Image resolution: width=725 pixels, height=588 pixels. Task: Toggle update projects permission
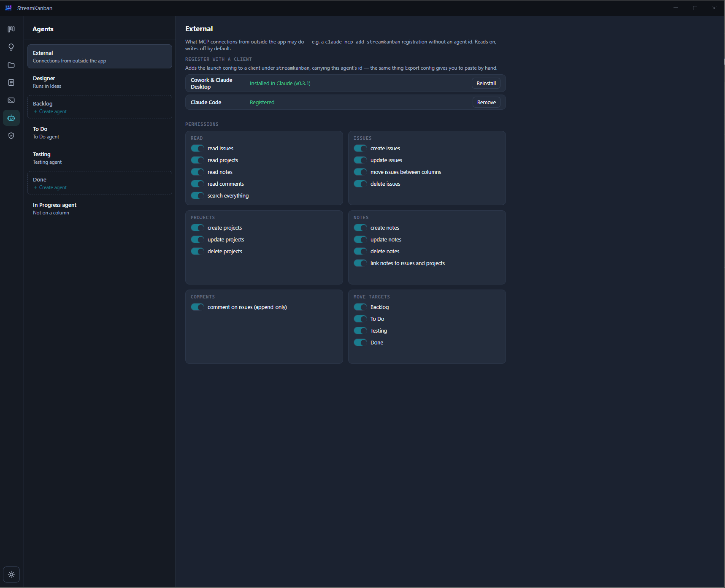point(197,239)
